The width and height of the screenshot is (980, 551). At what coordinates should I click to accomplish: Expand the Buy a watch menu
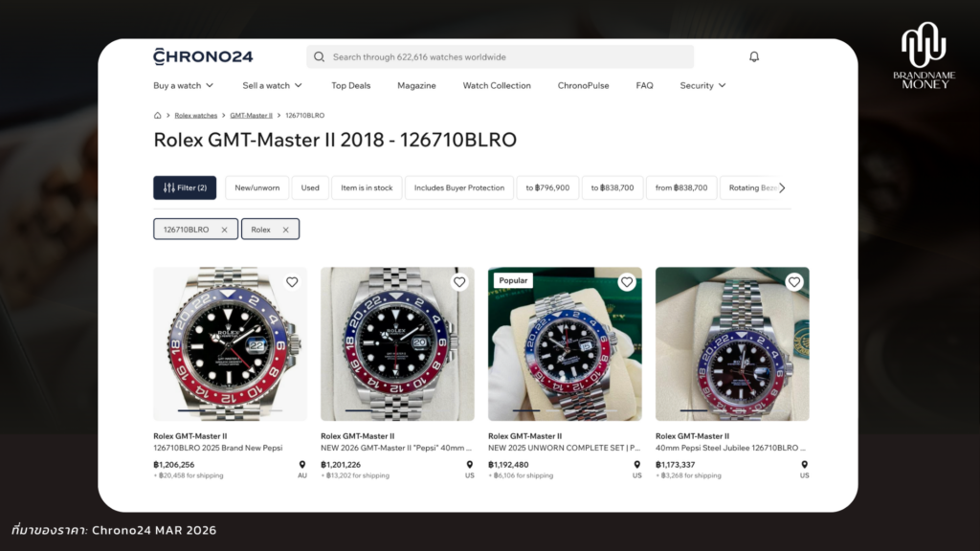coord(184,86)
